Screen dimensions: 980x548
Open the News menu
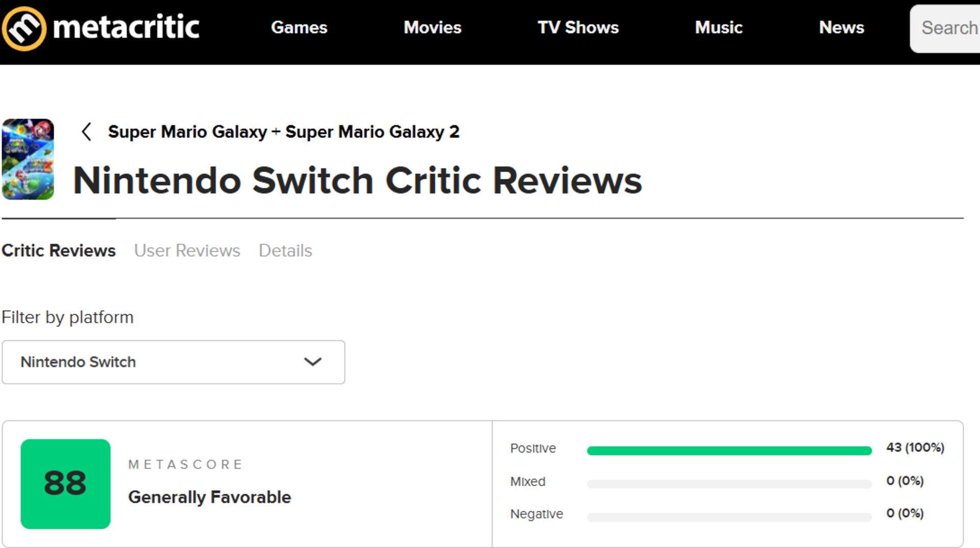pyautogui.click(x=841, y=28)
